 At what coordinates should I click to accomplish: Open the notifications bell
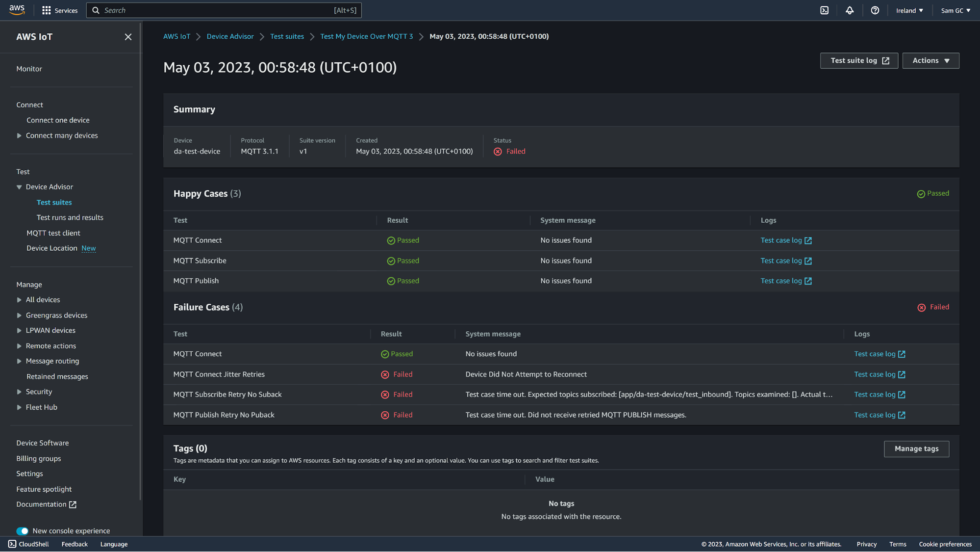click(850, 10)
